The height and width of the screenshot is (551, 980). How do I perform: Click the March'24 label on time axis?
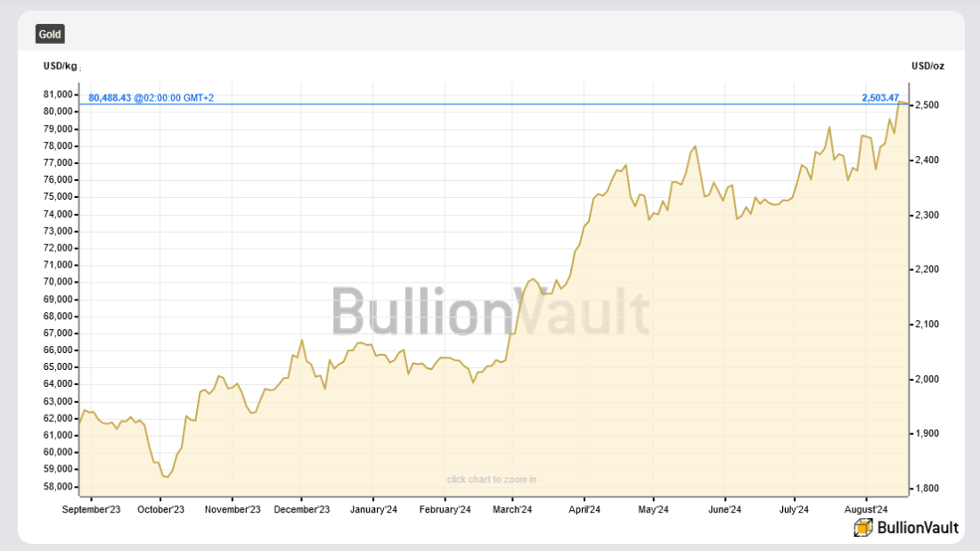click(x=513, y=509)
